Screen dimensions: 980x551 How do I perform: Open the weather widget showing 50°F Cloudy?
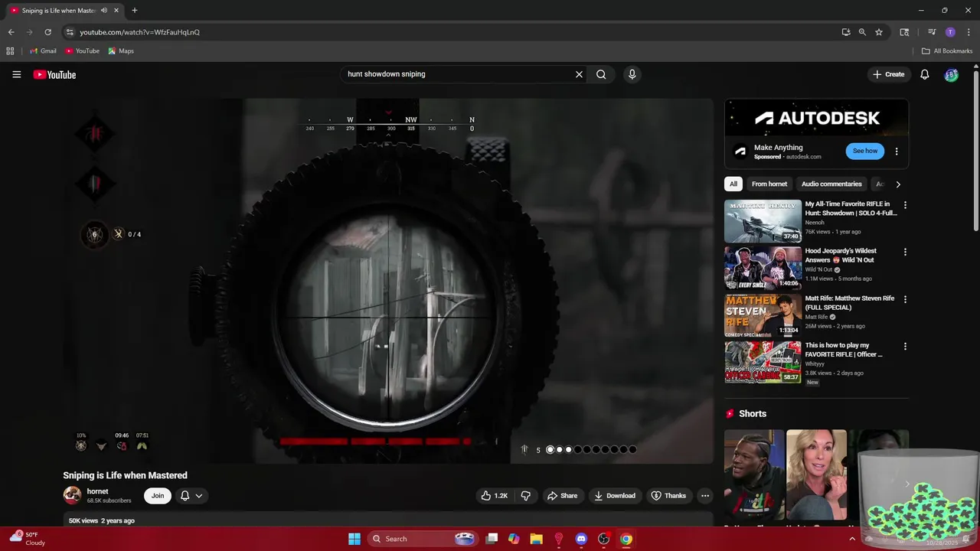pyautogui.click(x=28, y=539)
